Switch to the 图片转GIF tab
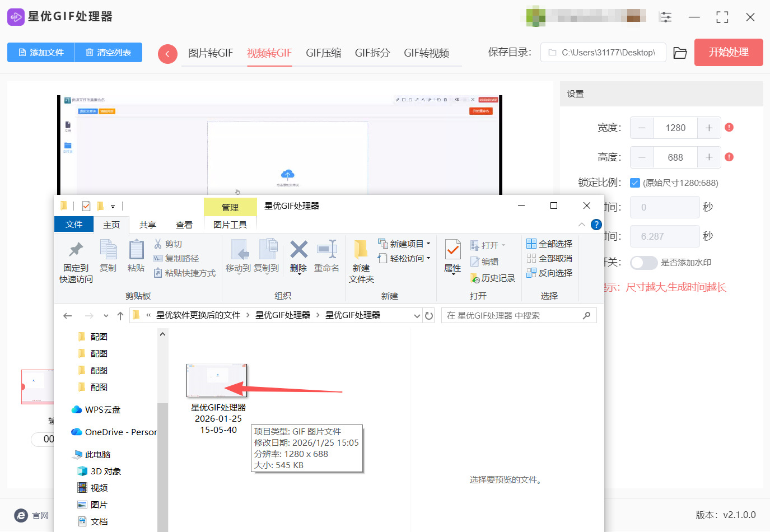This screenshot has width=770, height=532. pyautogui.click(x=211, y=53)
